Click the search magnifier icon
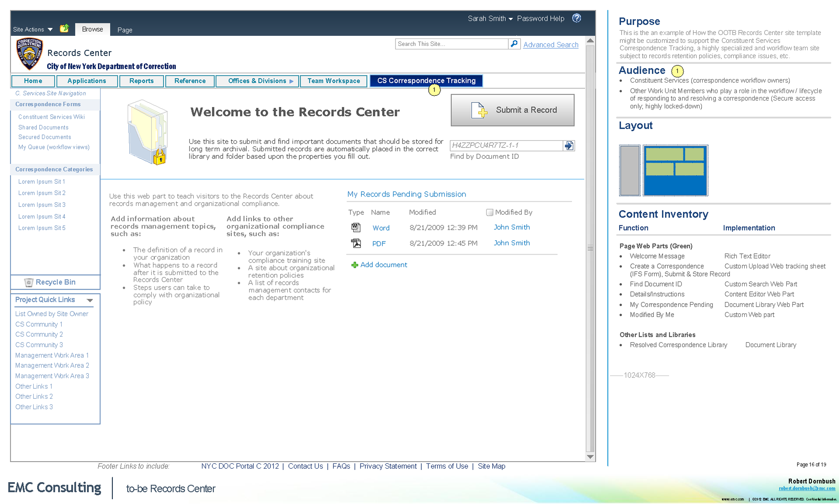 514,44
